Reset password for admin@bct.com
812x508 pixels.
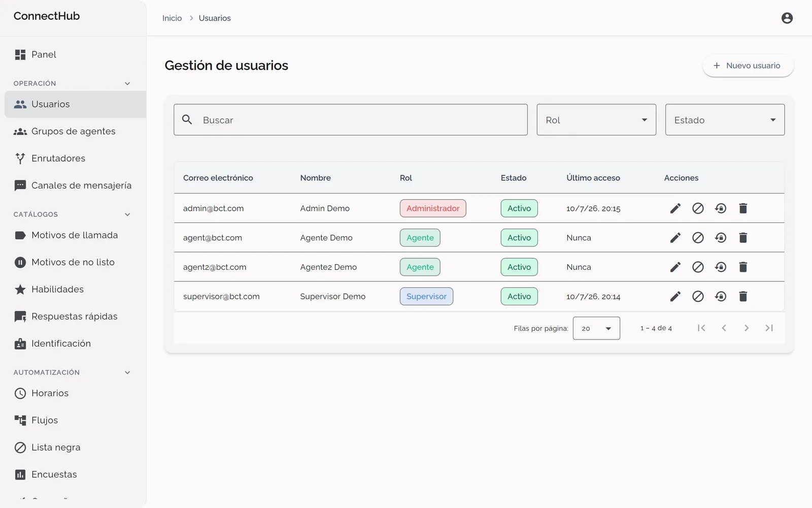721,208
